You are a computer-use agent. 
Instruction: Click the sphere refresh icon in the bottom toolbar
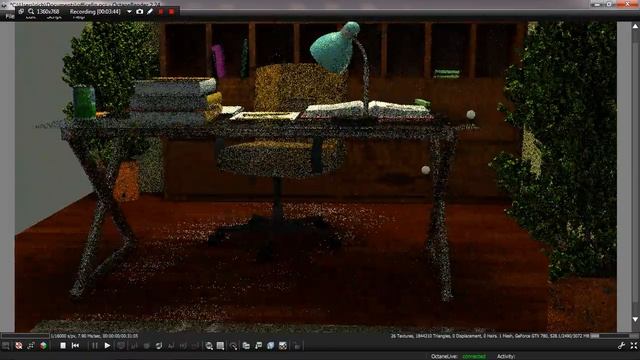pyautogui.click(x=159, y=346)
